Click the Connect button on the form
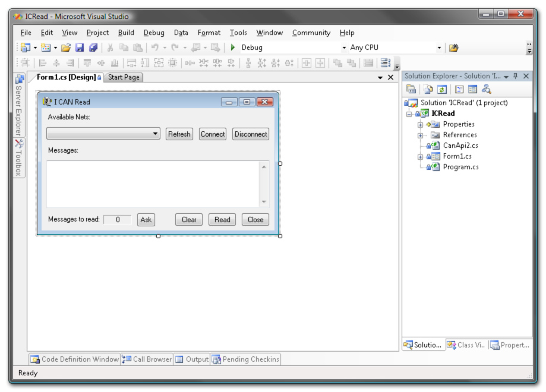Viewport: 546px width, 392px height. tap(213, 134)
